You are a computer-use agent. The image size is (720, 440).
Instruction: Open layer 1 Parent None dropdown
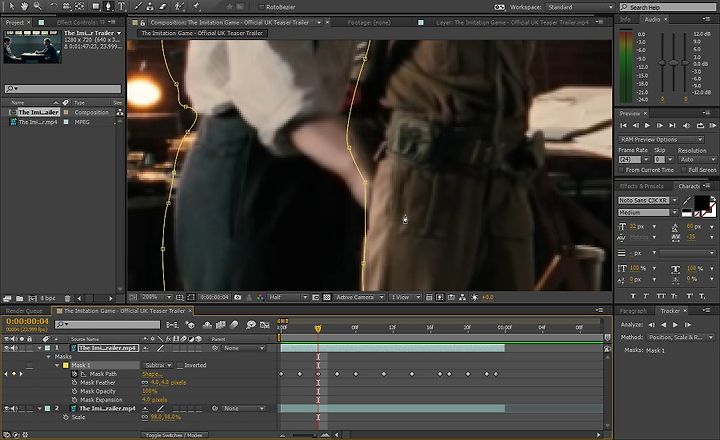[x=243, y=348]
